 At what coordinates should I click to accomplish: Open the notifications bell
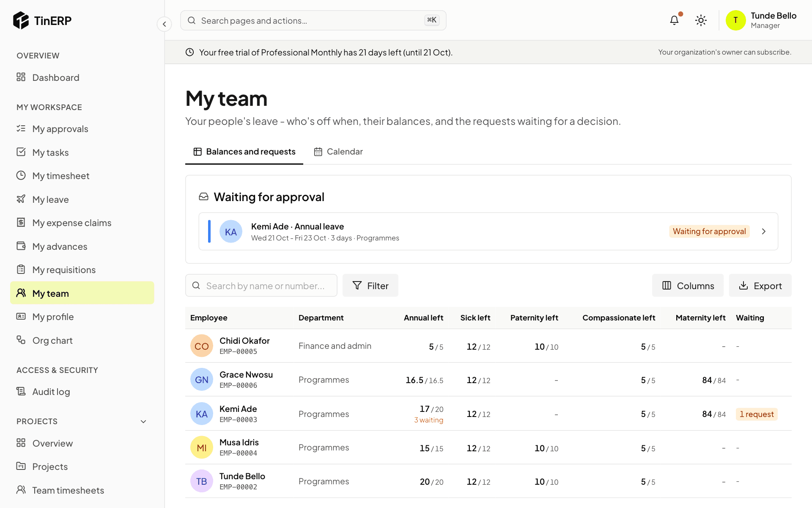pyautogui.click(x=675, y=20)
